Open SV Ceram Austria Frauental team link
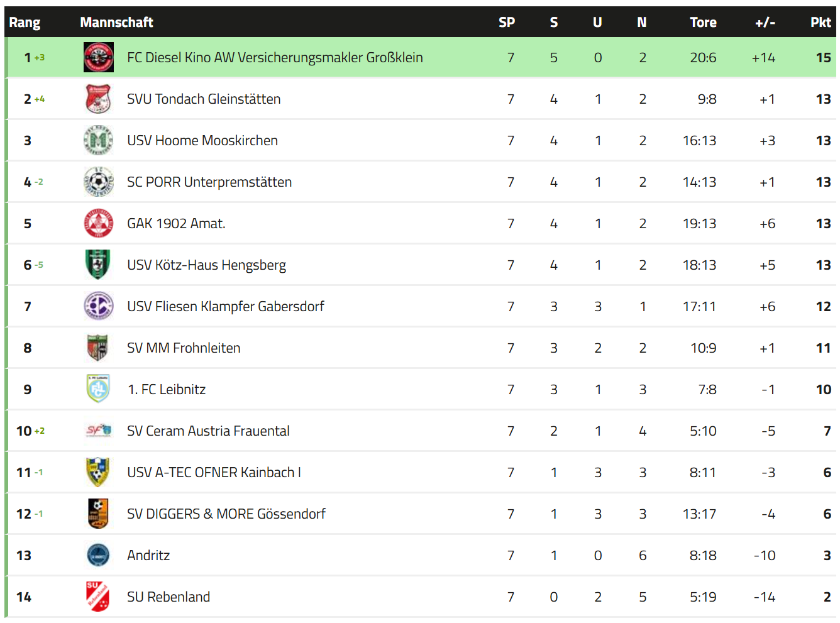The height and width of the screenshot is (623, 840). [x=208, y=431]
